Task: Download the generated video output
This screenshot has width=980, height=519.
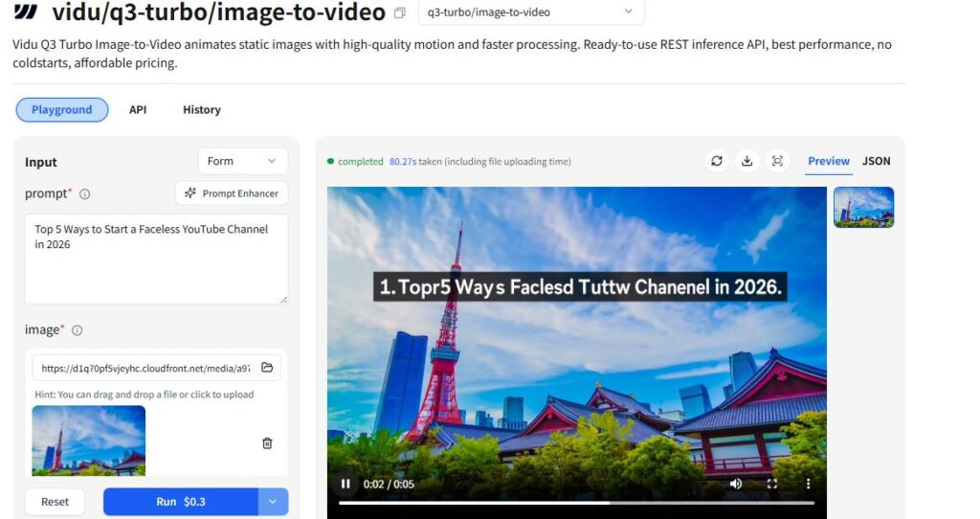Action: pyautogui.click(x=746, y=161)
